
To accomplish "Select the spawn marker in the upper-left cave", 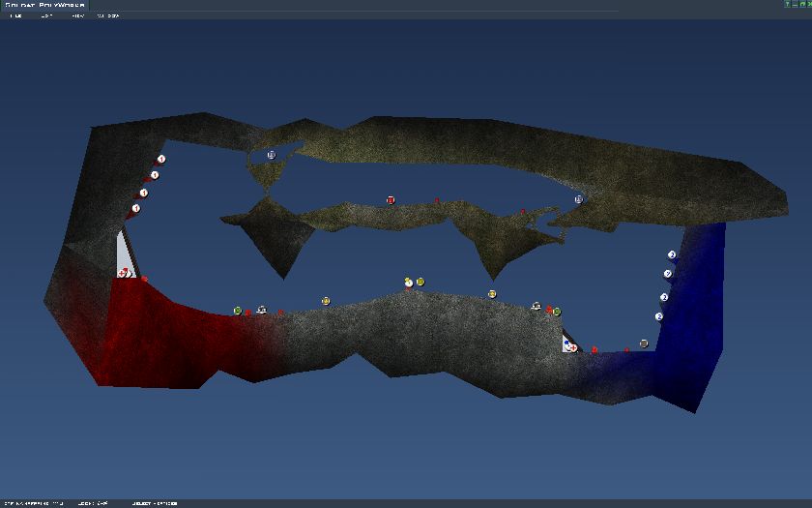I will pos(272,155).
